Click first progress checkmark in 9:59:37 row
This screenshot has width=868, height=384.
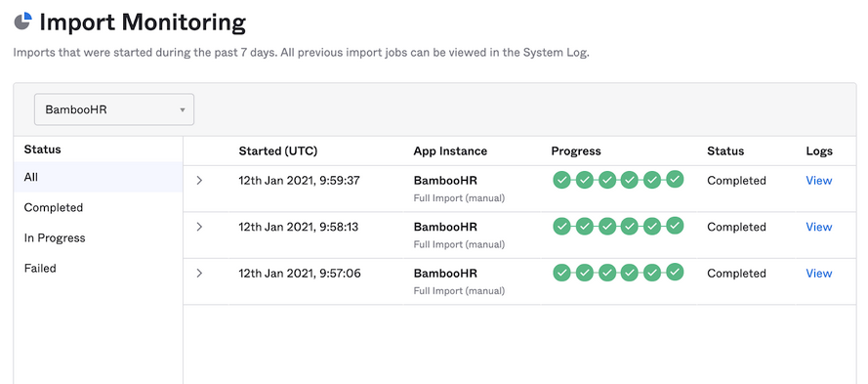tap(561, 180)
